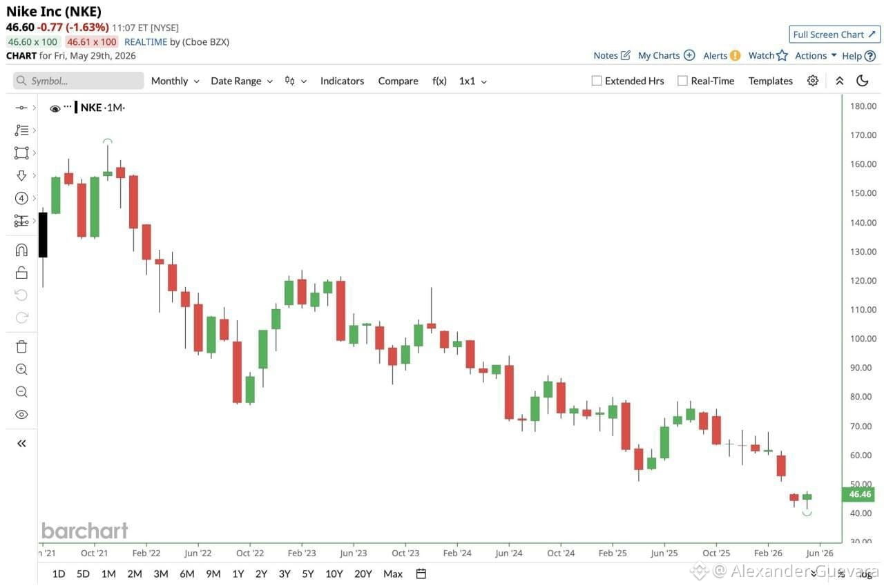The height and width of the screenshot is (588, 884).
Task: Click the Full Screen Chart button
Action: pyautogui.click(x=834, y=35)
